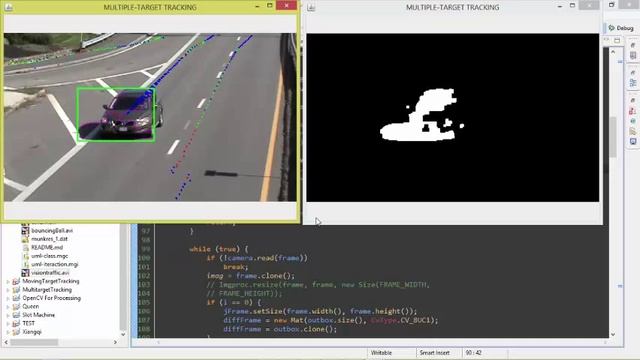Select the Queen project label
This screenshot has width=640, height=360.
tap(31, 307)
